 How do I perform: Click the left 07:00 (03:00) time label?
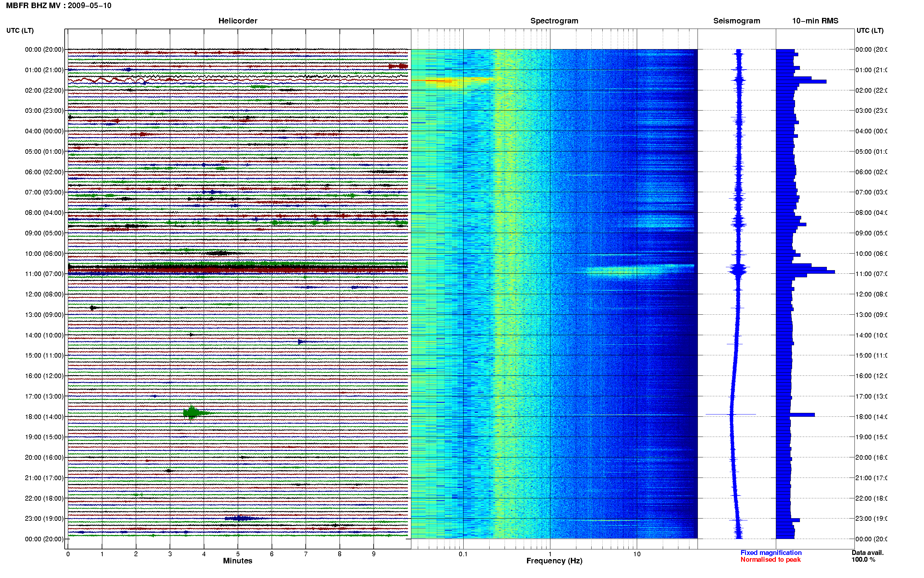(x=44, y=192)
